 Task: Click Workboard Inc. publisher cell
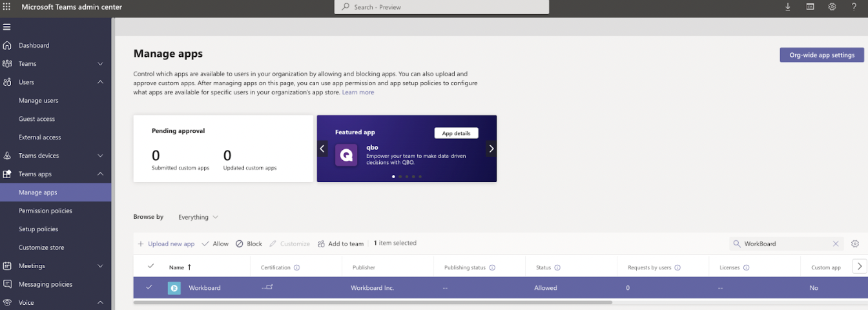[372, 288]
